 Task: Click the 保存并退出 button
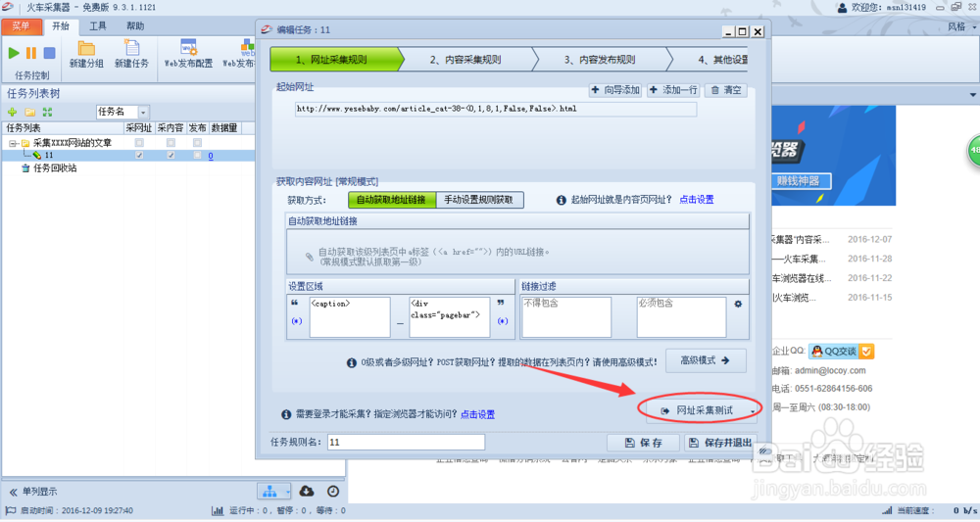[x=720, y=443]
